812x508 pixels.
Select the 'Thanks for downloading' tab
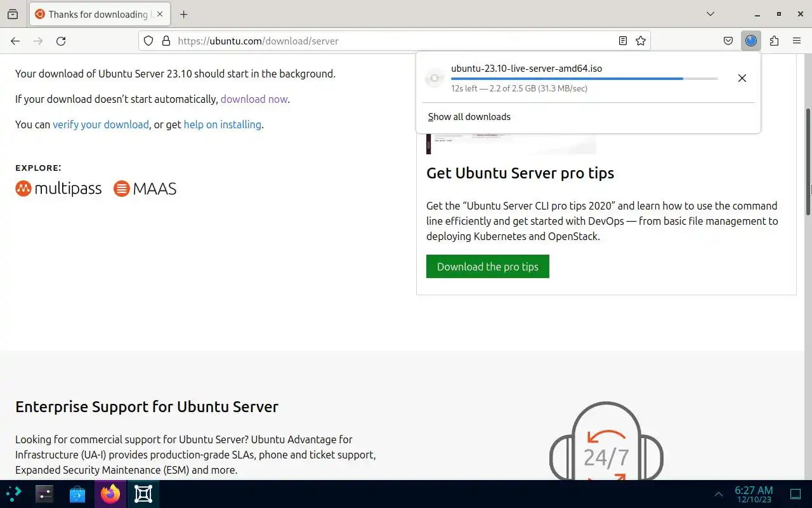[98, 14]
